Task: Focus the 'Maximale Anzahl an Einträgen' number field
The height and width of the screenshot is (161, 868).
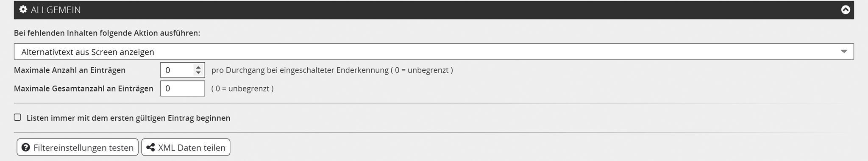Action: pos(182,70)
